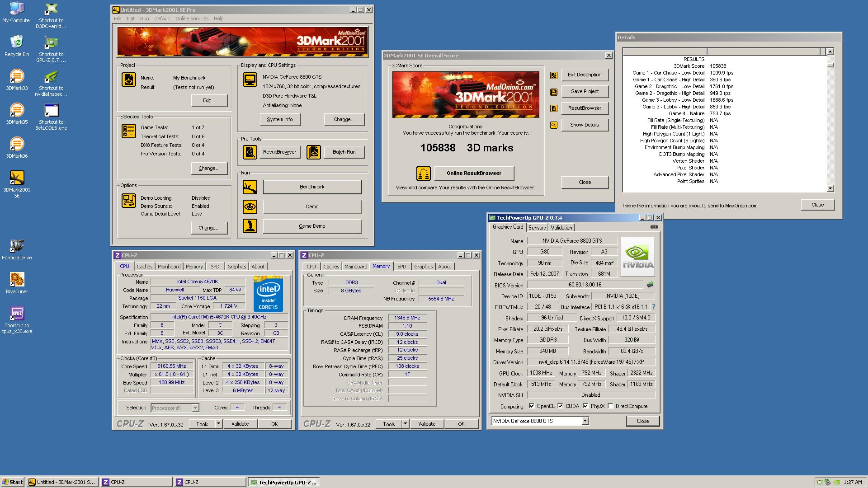This screenshot has height=488, width=868.
Task: Click the GPU-Z NVIDIA logo
Action: click(x=637, y=257)
